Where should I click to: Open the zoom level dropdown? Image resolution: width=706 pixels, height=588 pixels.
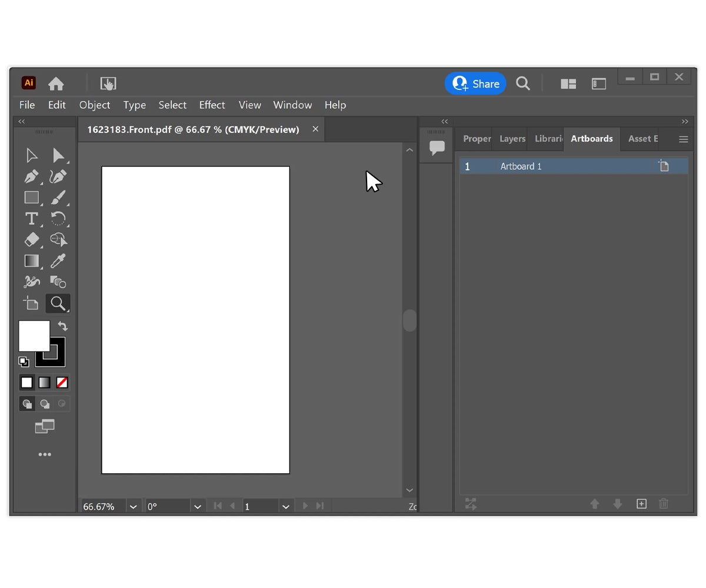tap(134, 506)
